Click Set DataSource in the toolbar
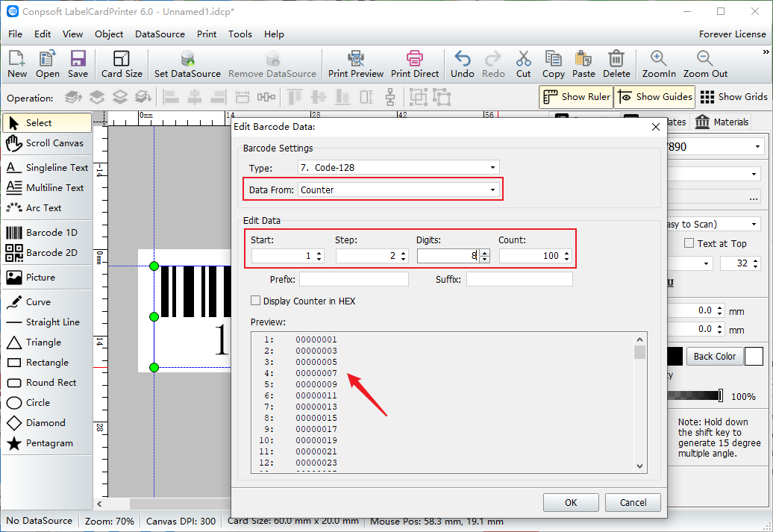Viewport: 773px width, 532px height. coord(187,64)
